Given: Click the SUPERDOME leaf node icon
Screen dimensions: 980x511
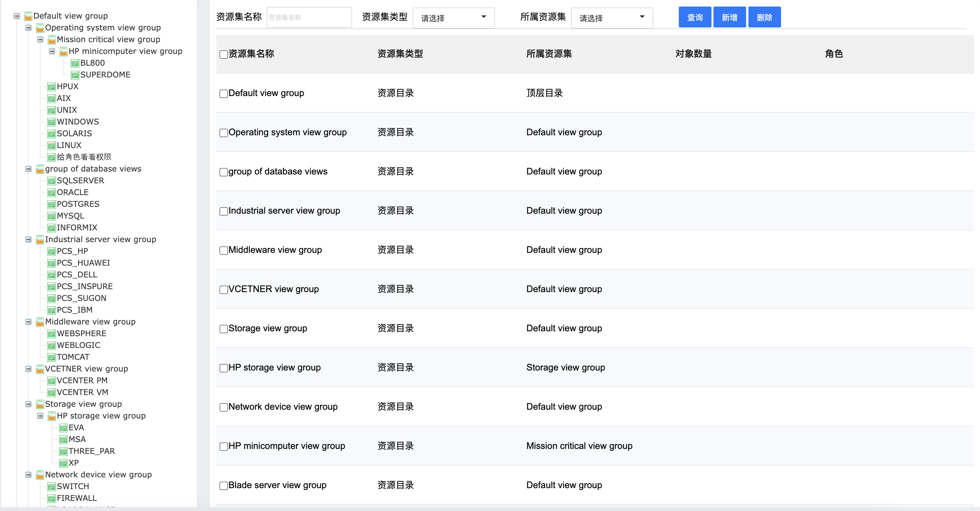Looking at the screenshot, I should (x=75, y=75).
